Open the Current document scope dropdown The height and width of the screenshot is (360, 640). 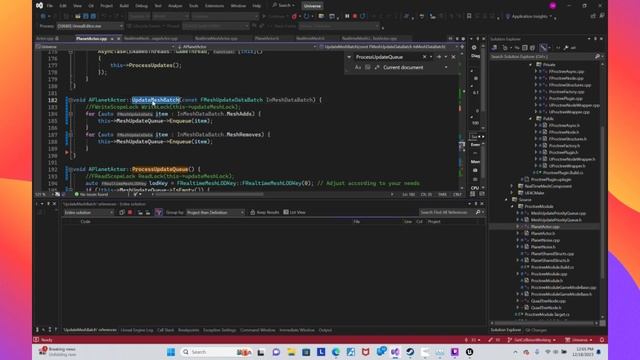(x=415, y=67)
